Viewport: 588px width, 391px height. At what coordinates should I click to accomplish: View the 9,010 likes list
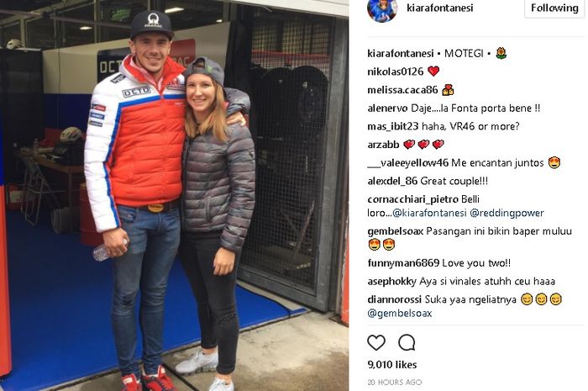[x=392, y=364]
